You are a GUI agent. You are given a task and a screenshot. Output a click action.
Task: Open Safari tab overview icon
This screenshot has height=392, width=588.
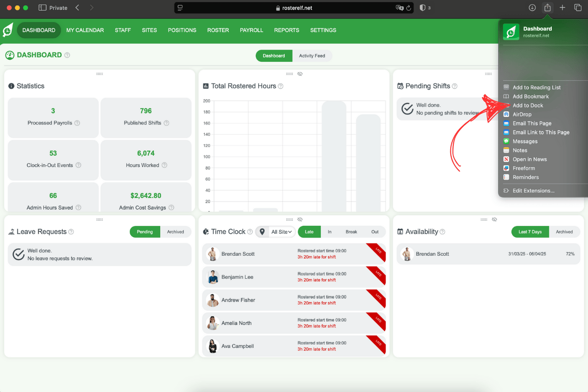(578, 8)
